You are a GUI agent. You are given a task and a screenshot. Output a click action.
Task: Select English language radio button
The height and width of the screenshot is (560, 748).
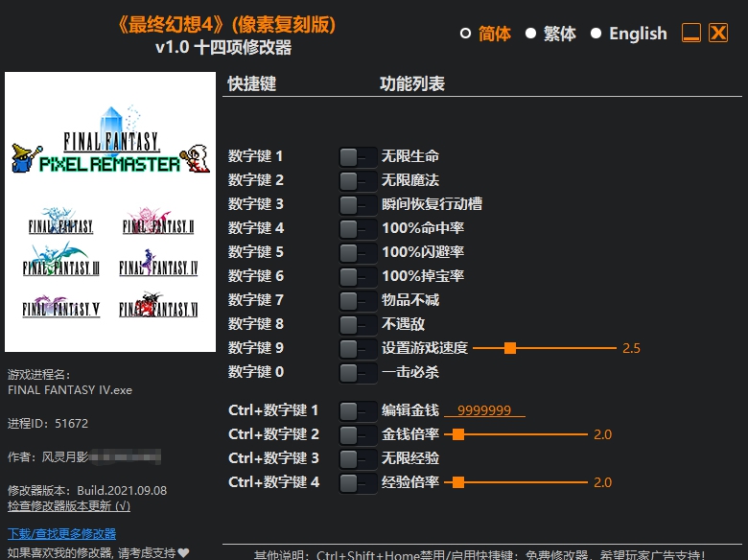click(596, 34)
